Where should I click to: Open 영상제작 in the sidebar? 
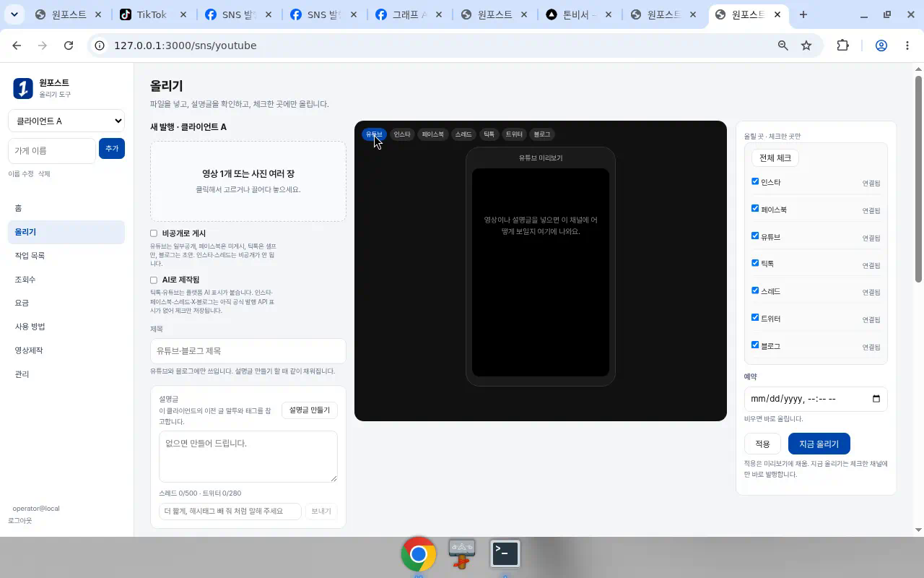66,350
